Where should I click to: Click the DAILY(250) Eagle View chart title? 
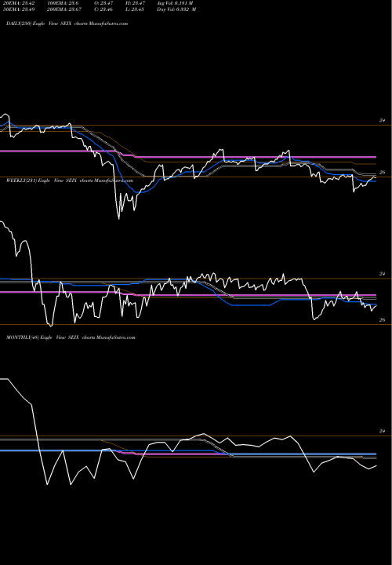(67, 24)
